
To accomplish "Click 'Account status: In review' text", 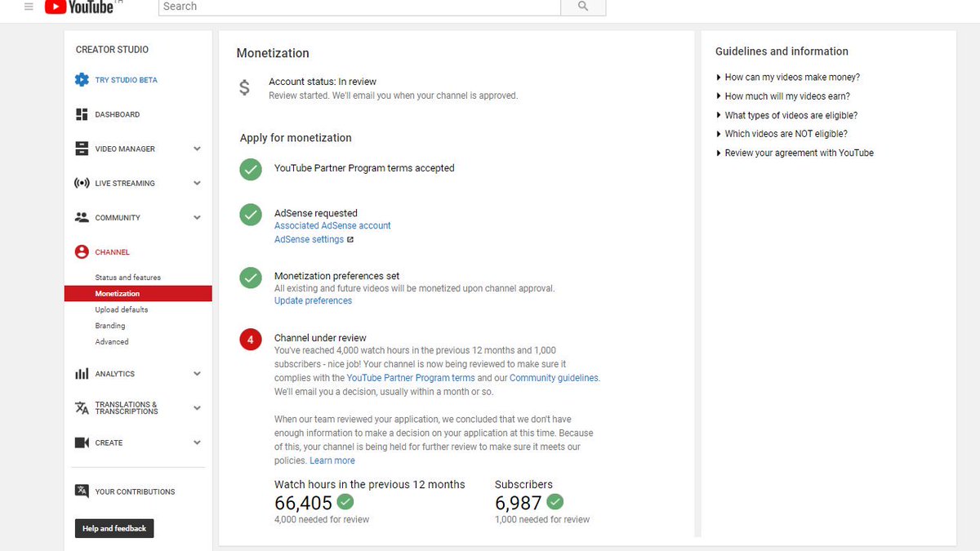I will click(x=323, y=82).
